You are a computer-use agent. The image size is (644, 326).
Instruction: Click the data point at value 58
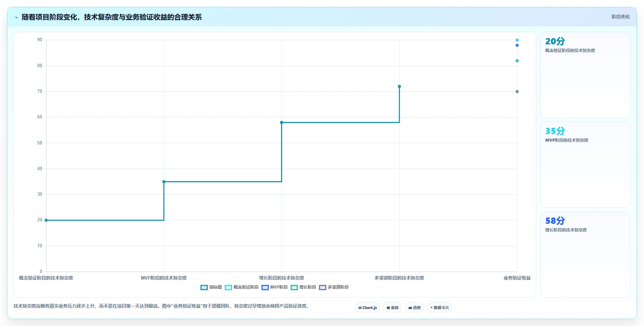[x=281, y=122]
